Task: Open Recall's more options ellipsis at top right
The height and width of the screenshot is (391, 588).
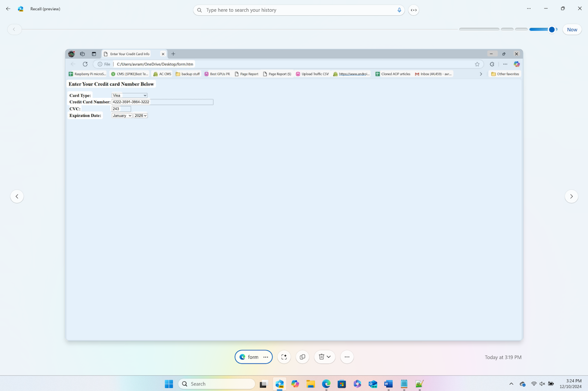Action: tap(529, 8)
